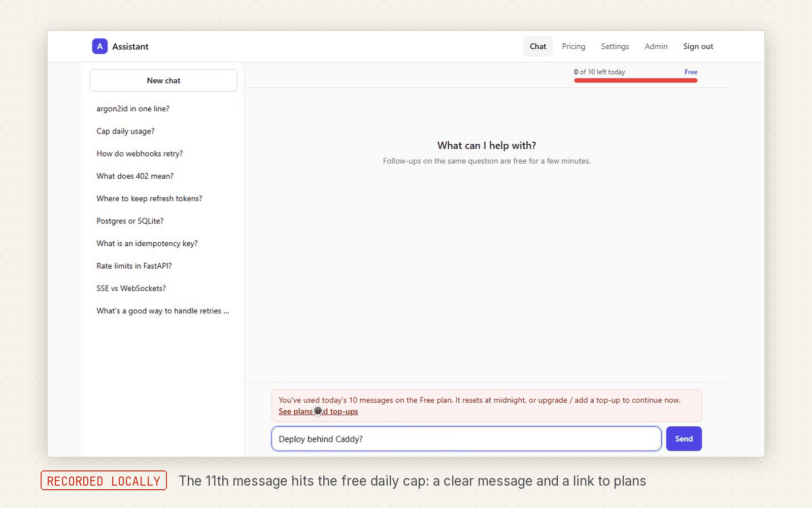
Task: Open the Settings tab
Action: [x=615, y=46]
